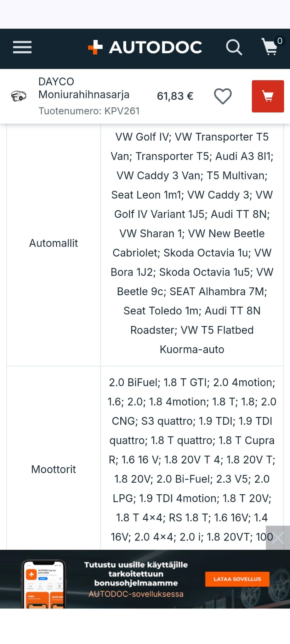Viewport: 290px width, 644px height.
Task: Close the app promo banner
Action: (x=278, y=538)
